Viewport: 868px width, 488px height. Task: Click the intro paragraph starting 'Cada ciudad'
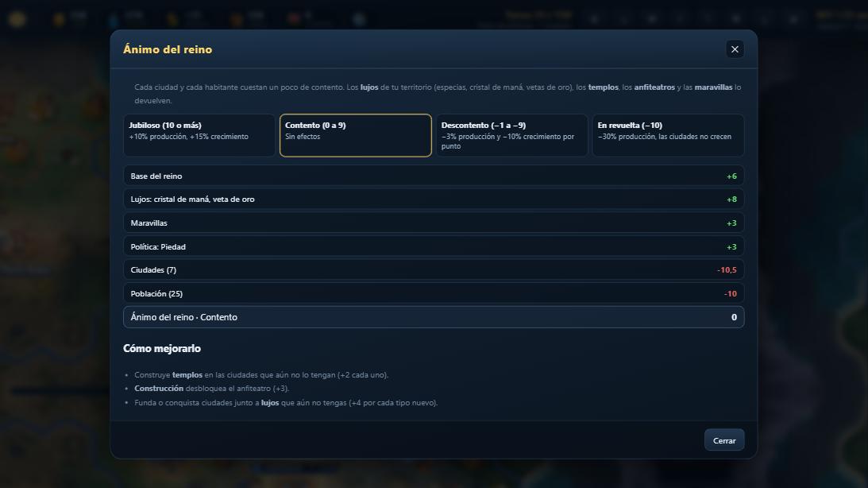pyautogui.click(x=438, y=94)
